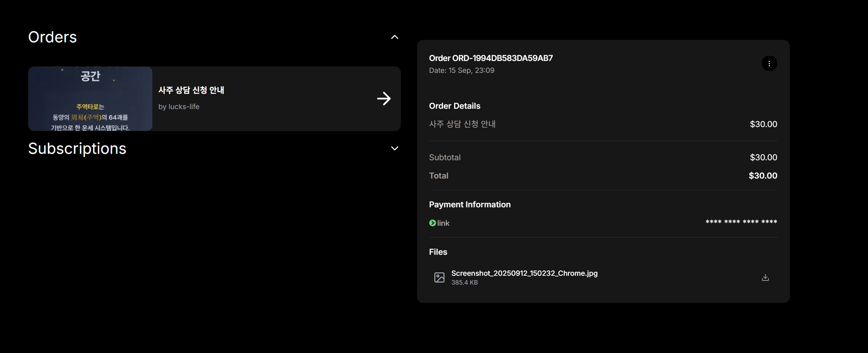This screenshot has width=868, height=353.
Task: Click the Subscriptions section heading
Action: point(77,148)
